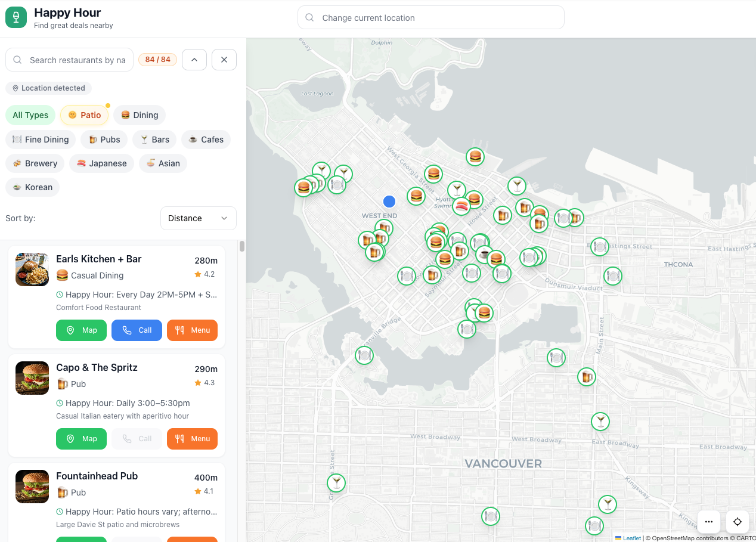Click the locate-me crosshair map button
The width and height of the screenshot is (756, 542).
click(x=737, y=522)
